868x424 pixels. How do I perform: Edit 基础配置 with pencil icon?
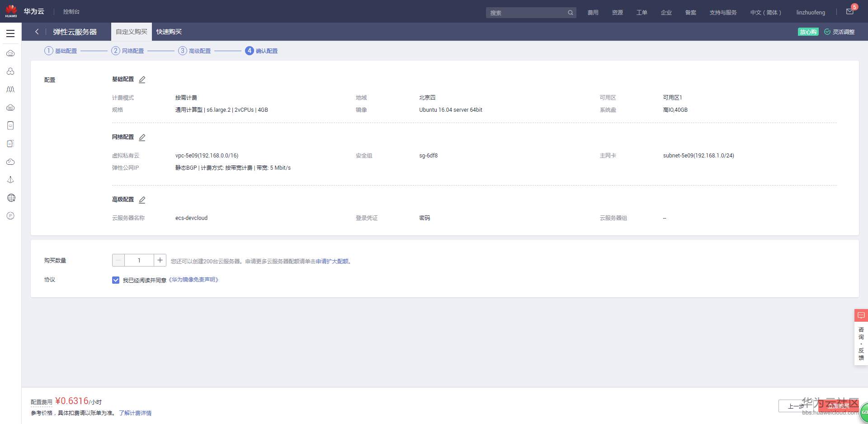[x=142, y=80]
